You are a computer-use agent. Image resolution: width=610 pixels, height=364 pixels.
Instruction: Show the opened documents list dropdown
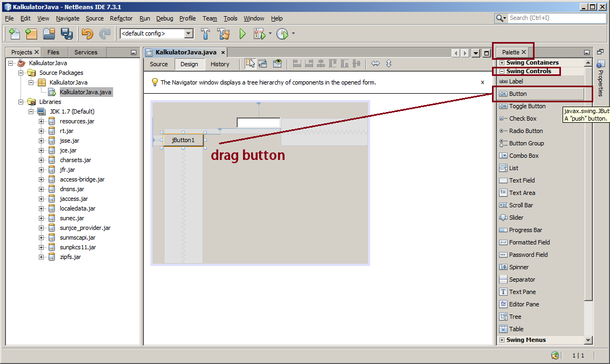(x=476, y=53)
